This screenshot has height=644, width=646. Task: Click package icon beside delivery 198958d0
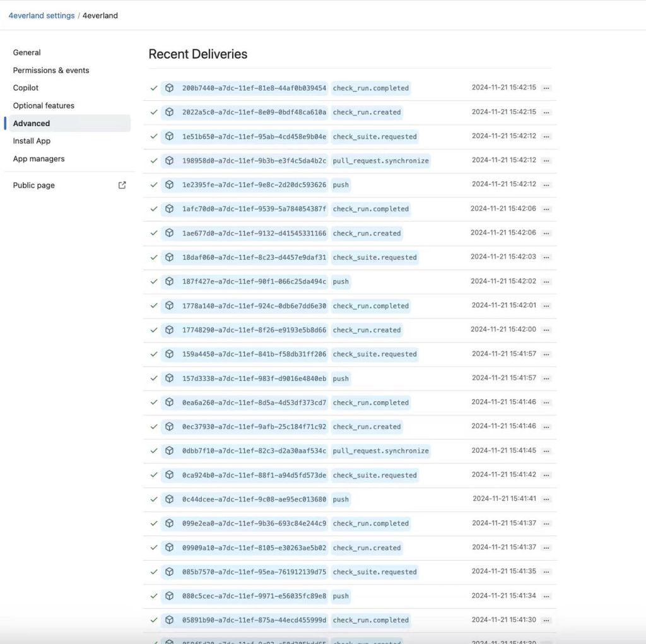tap(169, 161)
